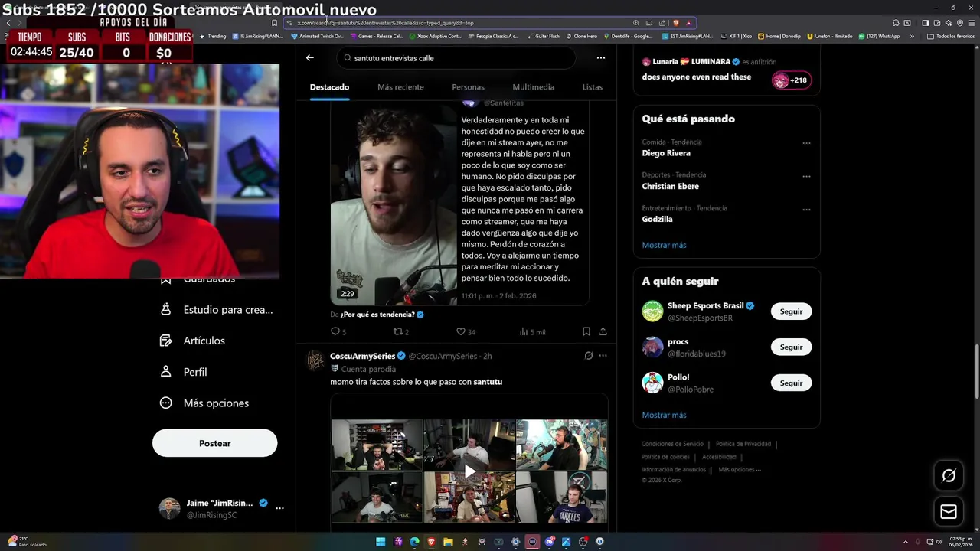This screenshot has width=980, height=551.
Task: Click the Postear button
Action: tap(214, 443)
